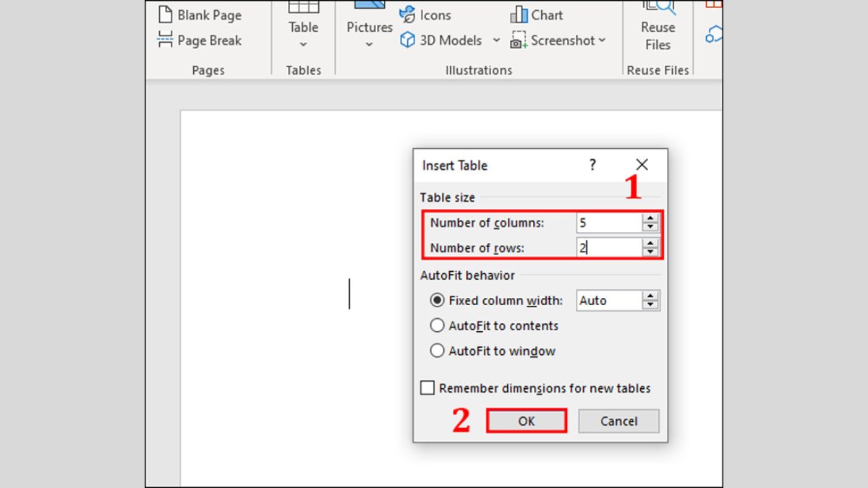
Task: Click the help question mark in Insert Table
Action: coord(592,165)
